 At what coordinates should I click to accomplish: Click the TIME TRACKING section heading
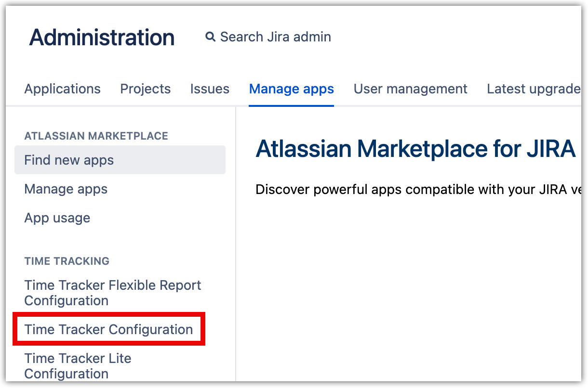coord(67,261)
